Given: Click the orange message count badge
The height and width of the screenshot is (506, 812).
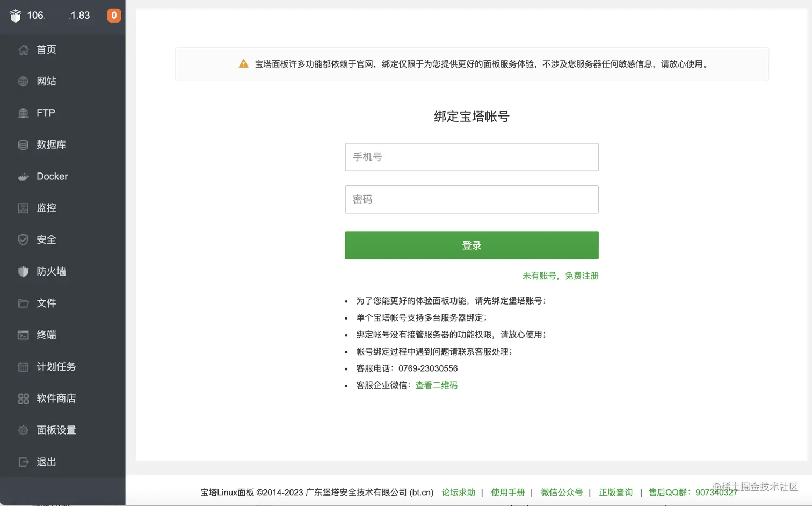Looking at the screenshot, I should pos(113,16).
